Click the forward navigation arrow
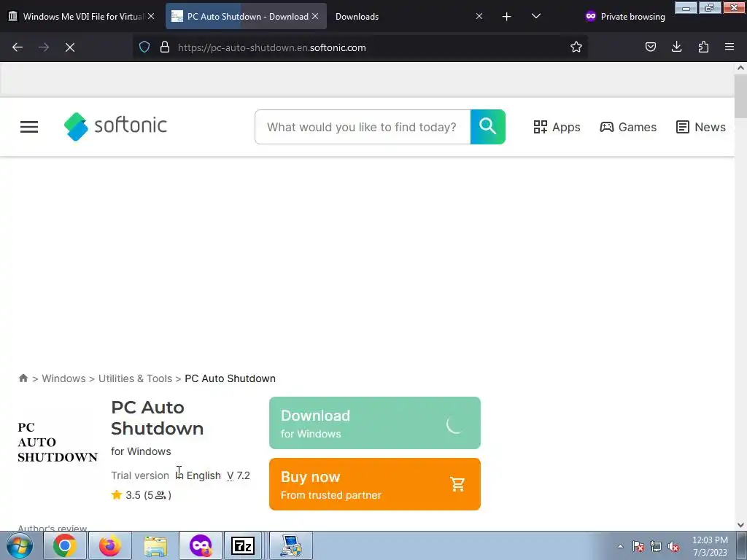Image resolution: width=747 pixels, height=560 pixels. click(x=44, y=47)
